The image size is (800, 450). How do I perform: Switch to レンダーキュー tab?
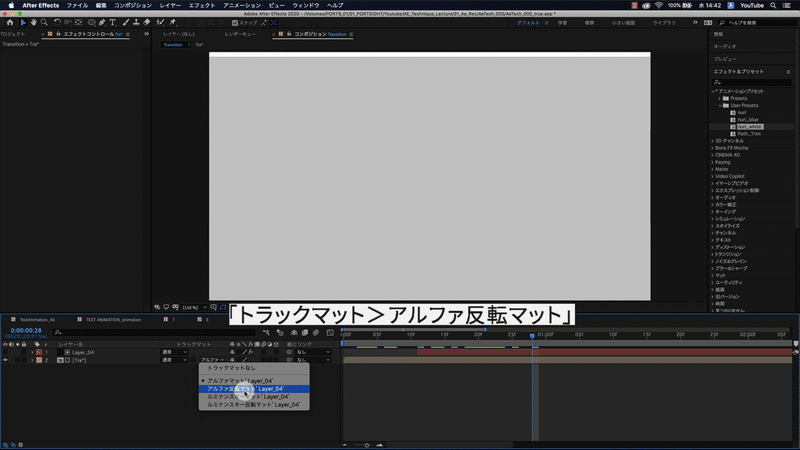point(240,34)
